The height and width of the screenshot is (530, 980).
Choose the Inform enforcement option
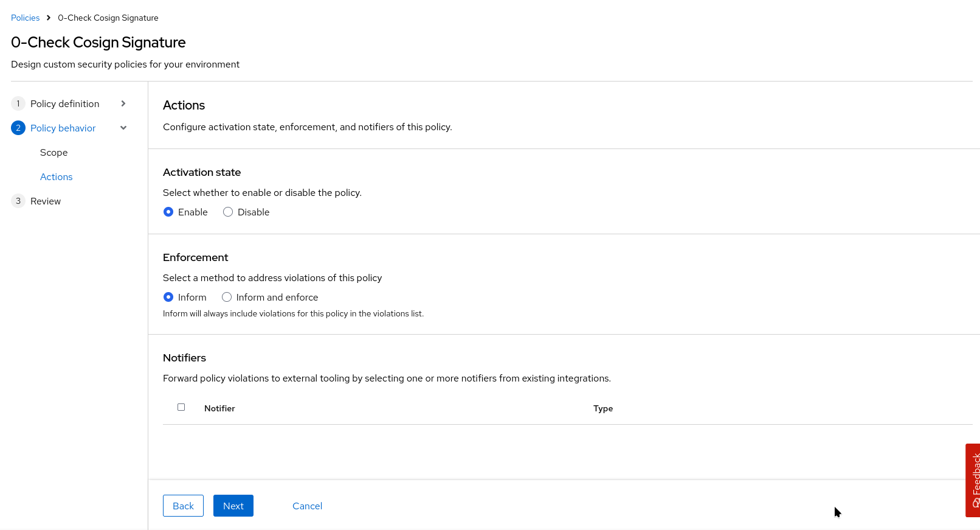click(x=168, y=297)
